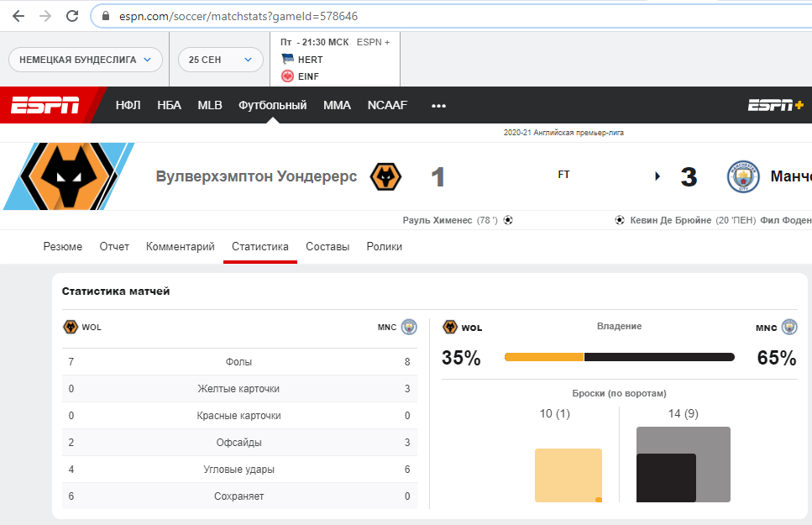Click the Резюме tab link
This screenshot has width=812, height=525.
63,246
